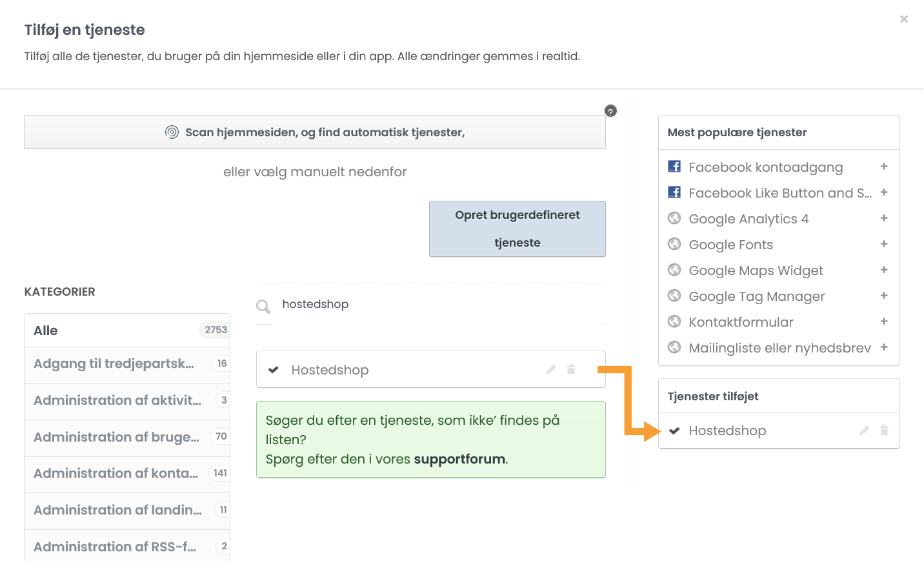Click pencil icon in Tjenester tilføjet panel
The width and height of the screenshot is (924, 561).
[x=864, y=431]
